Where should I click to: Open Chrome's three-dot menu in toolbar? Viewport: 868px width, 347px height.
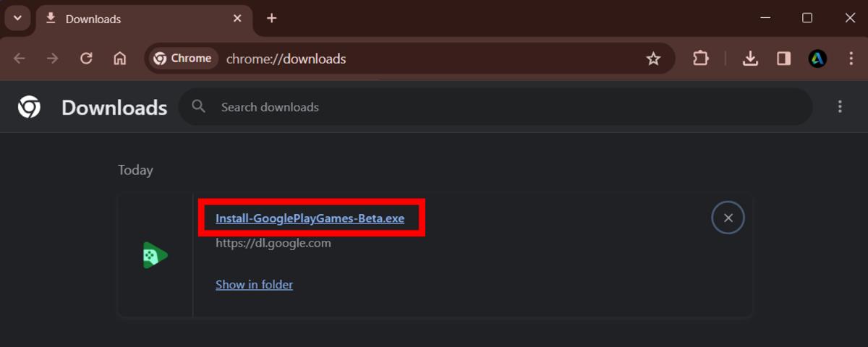(850, 59)
